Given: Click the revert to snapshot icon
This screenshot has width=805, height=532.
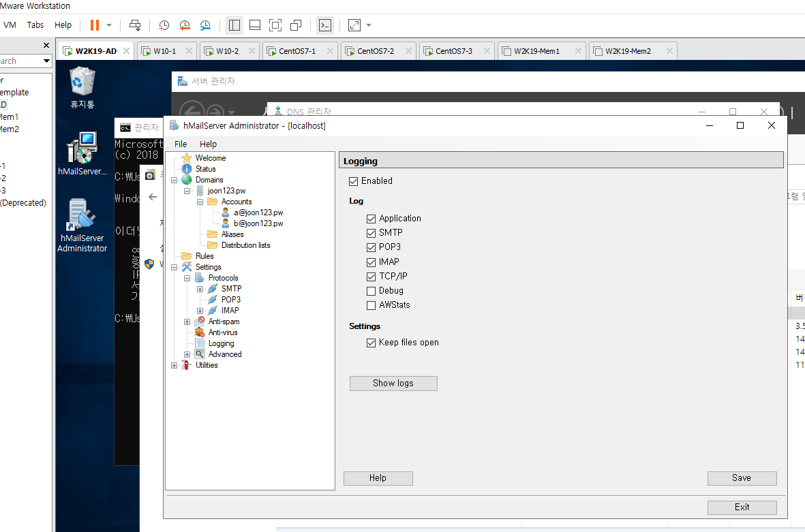Looking at the screenshot, I should (x=184, y=25).
